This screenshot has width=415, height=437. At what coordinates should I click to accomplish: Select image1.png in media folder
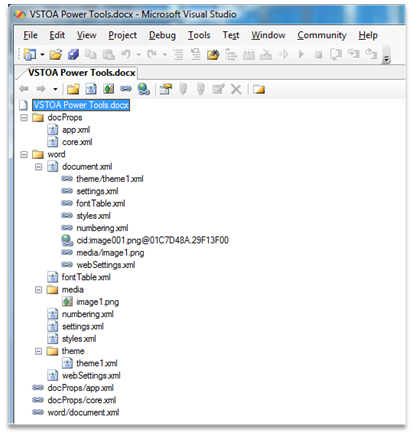click(98, 302)
